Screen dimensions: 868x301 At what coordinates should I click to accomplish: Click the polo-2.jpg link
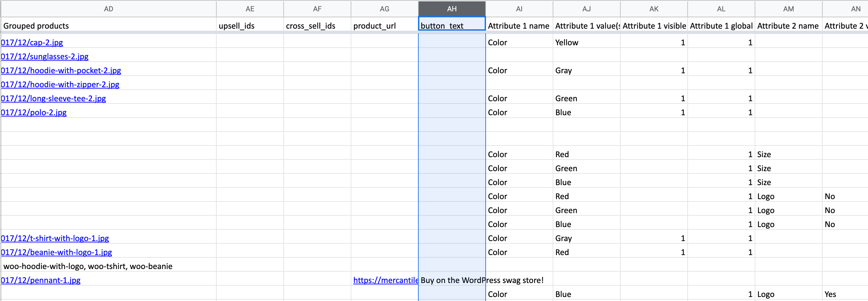(x=34, y=113)
